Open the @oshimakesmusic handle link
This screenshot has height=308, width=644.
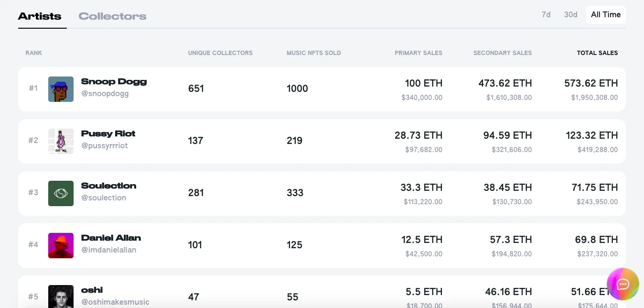point(115,302)
